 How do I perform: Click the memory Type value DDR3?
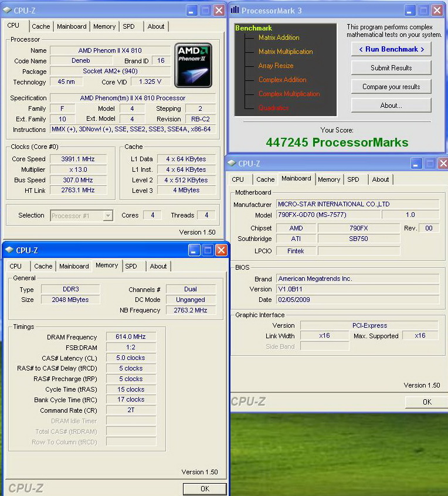[70, 289]
